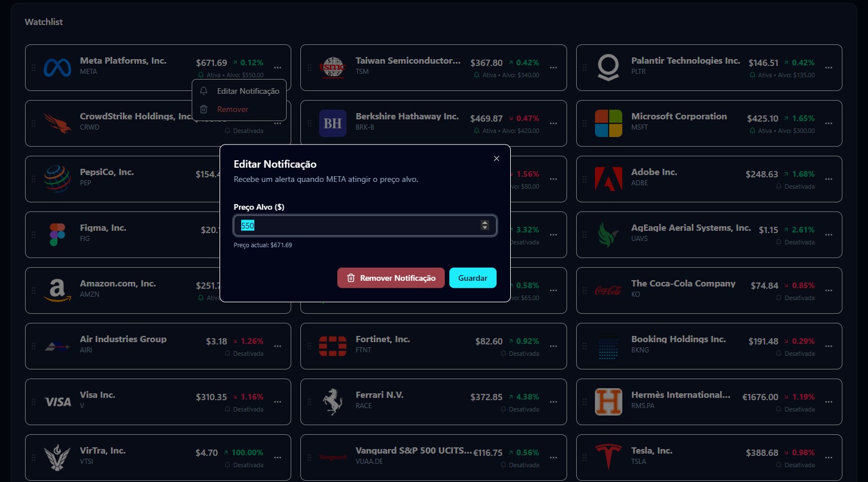Choose Remover in the context menu
This screenshot has width=868, height=482.
click(239, 109)
